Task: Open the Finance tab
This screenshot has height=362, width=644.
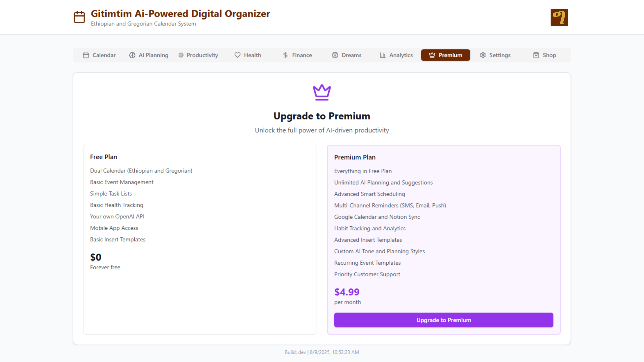Action: 297,55
